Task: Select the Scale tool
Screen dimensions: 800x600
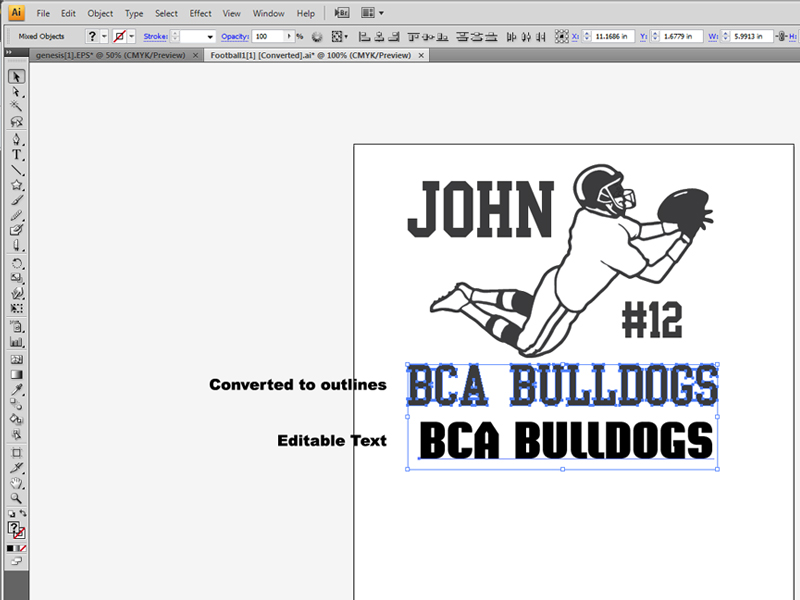Action: (x=16, y=278)
